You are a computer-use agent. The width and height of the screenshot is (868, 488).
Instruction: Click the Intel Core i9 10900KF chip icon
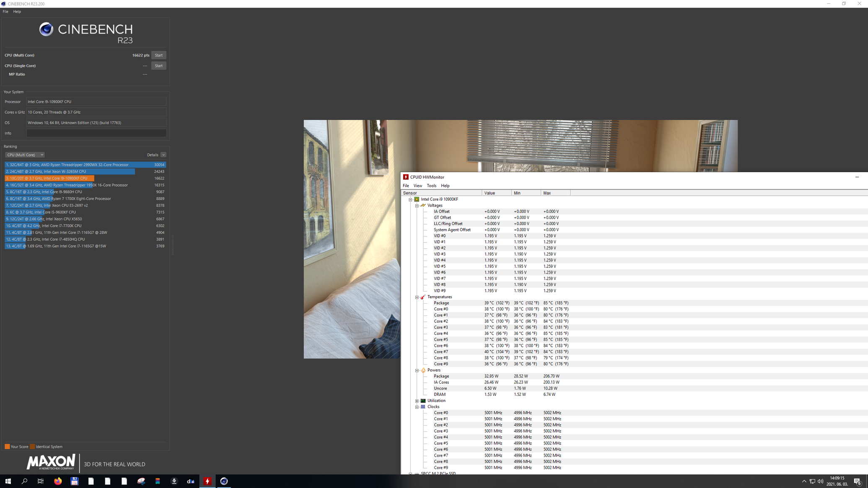pyautogui.click(x=417, y=199)
